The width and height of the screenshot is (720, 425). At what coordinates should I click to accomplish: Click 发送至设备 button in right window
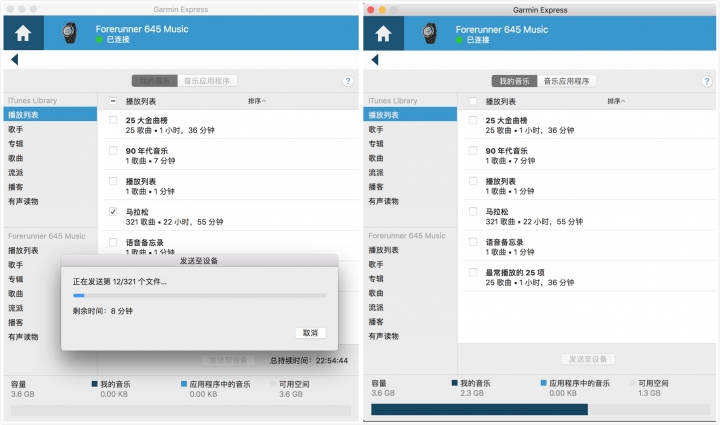(588, 359)
